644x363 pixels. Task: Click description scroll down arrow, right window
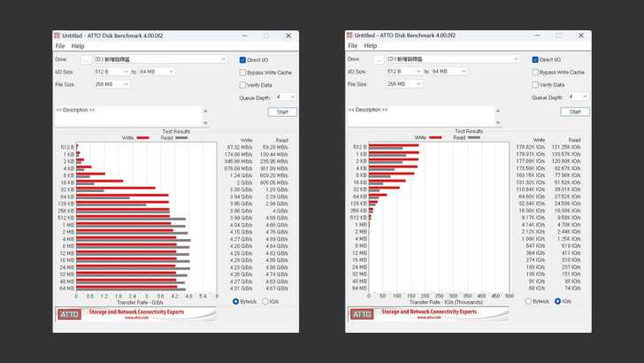[498, 122]
